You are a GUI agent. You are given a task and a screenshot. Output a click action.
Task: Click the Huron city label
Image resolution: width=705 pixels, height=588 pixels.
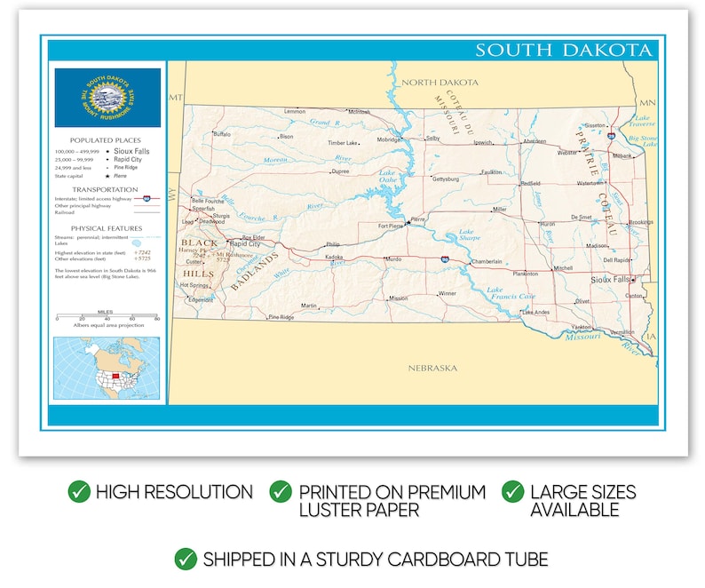(x=548, y=224)
